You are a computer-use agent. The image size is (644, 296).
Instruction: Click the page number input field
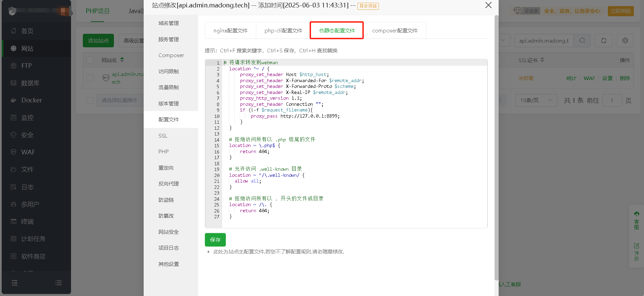(x=612, y=100)
